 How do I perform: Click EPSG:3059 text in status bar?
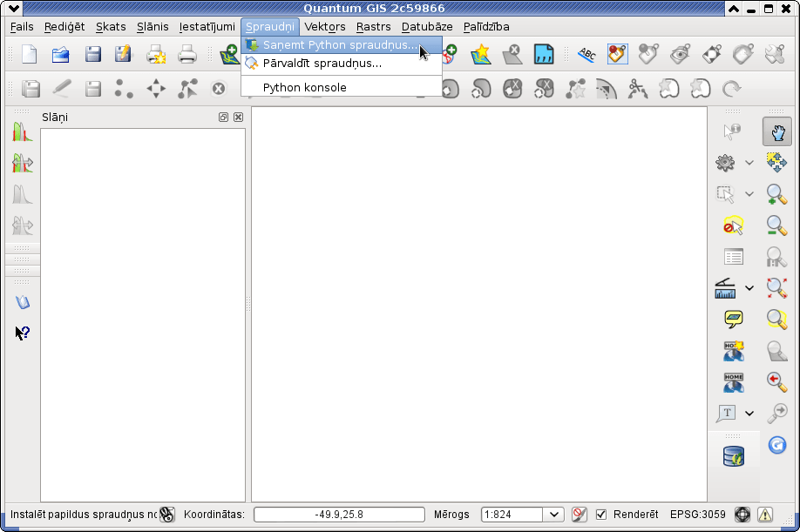coord(697,515)
